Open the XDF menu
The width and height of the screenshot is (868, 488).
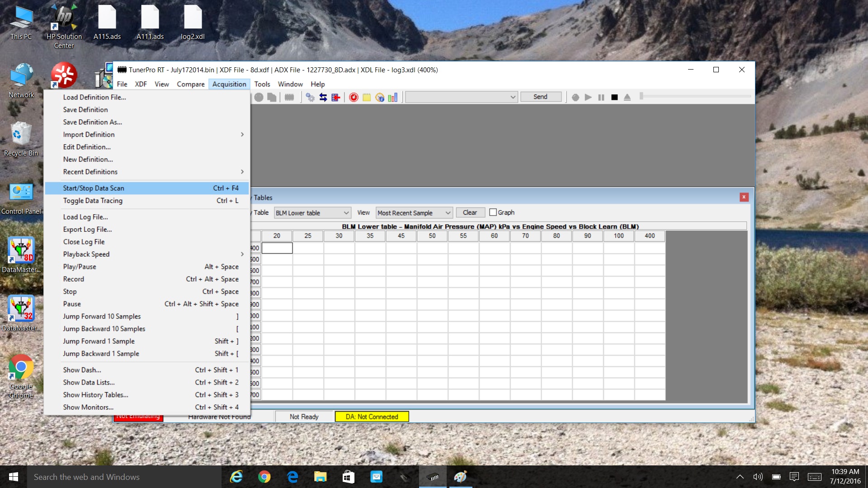click(x=141, y=84)
